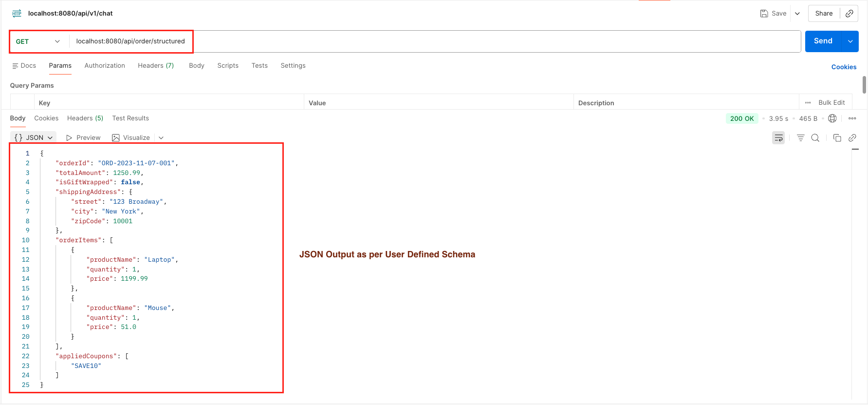Viewport: 868px width, 405px height.
Task: Click the "New York" city value
Action: coord(121,212)
